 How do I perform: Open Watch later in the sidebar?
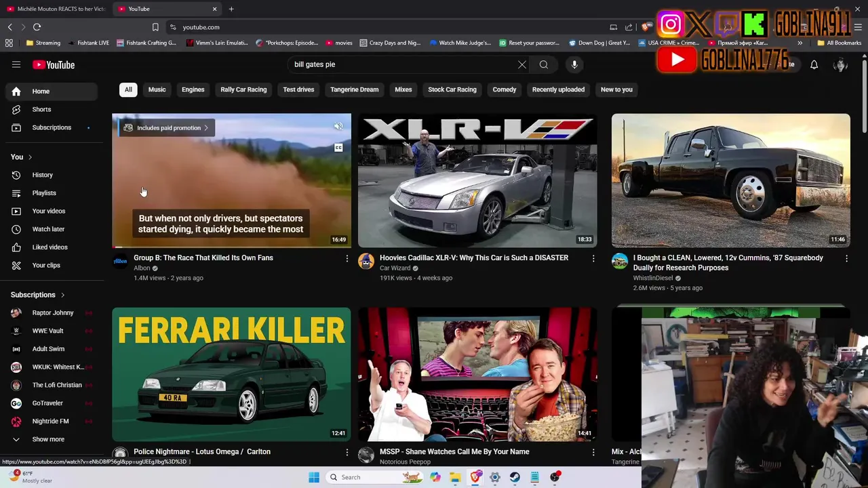(52, 229)
